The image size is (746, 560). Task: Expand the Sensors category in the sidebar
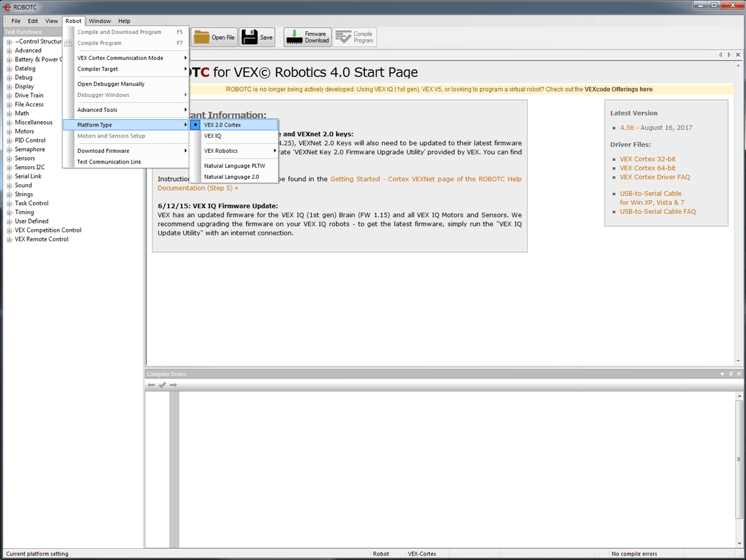[x=9, y=158]
